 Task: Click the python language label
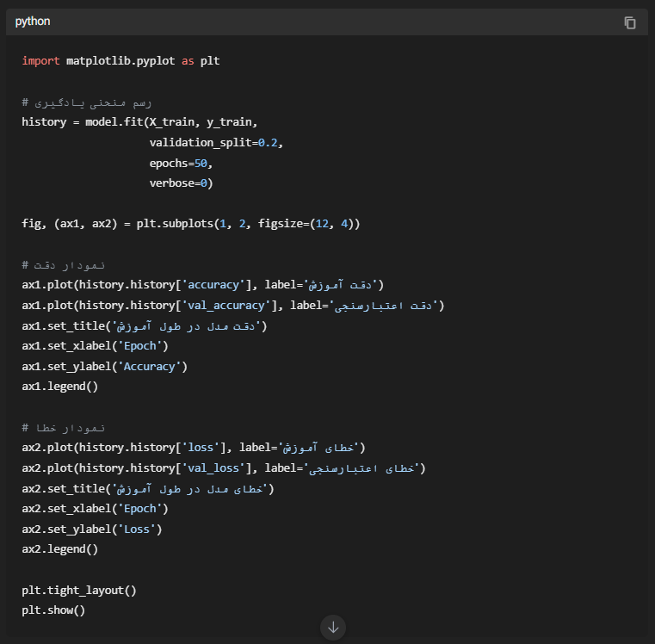click(33, 22)
